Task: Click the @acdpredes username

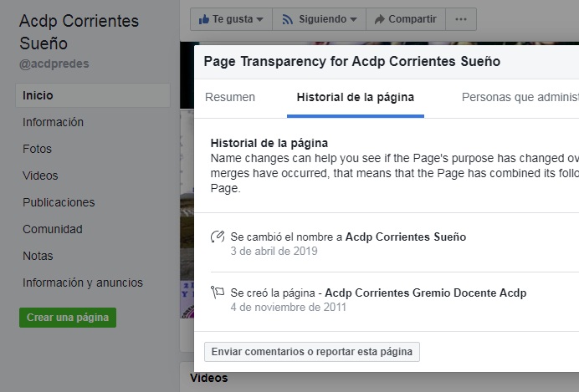Action: [54, 64]
